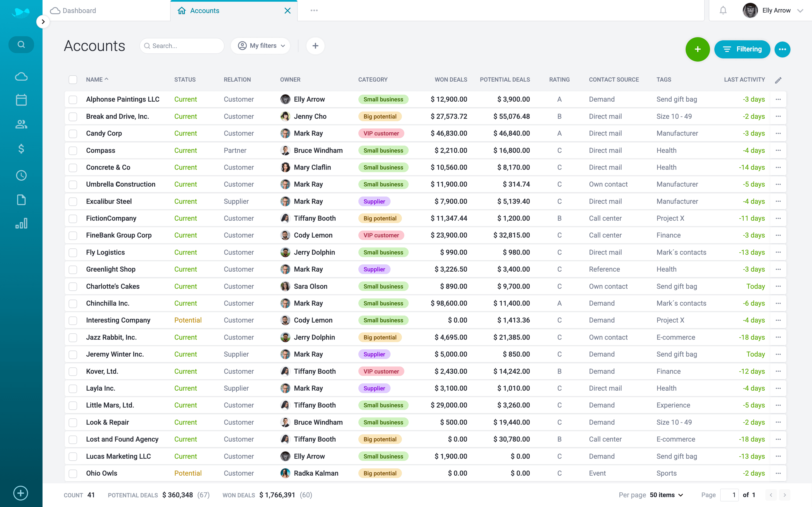The image size is (812, 507).
Task: Click the notification bell icon
Action: (723, 11)
